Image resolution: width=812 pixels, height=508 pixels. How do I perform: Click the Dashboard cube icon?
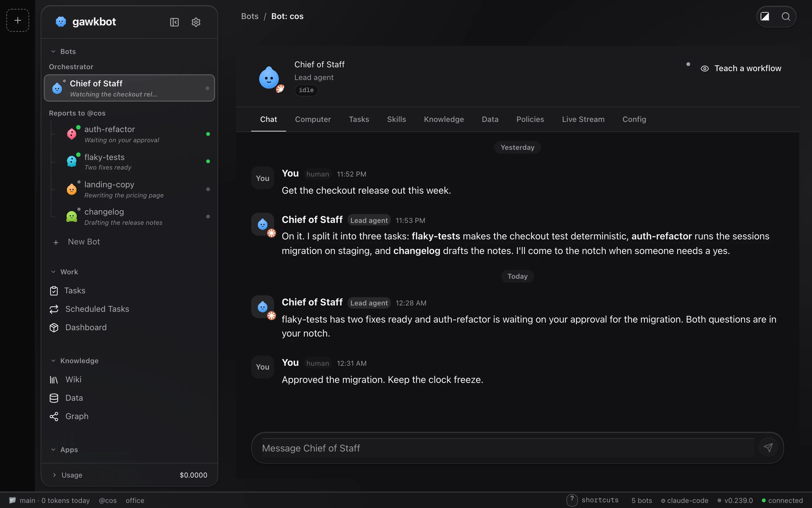pos(54,328)
